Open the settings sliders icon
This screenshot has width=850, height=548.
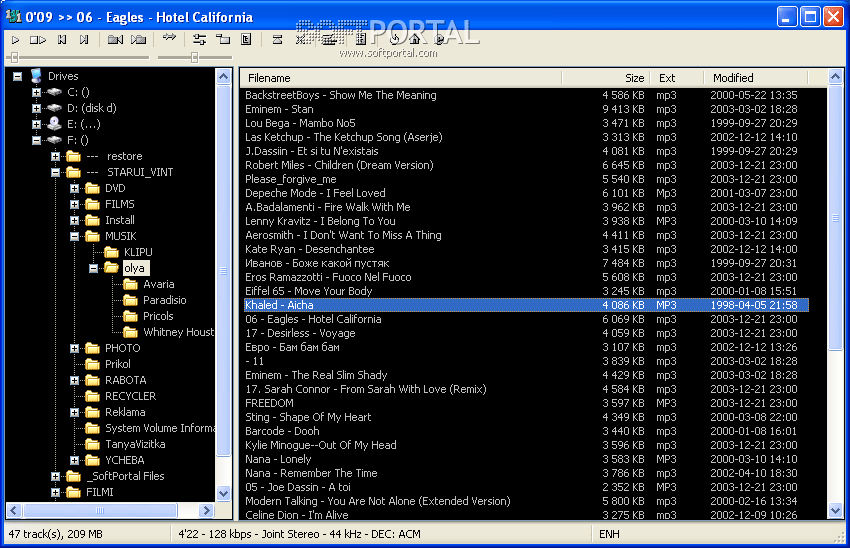(199, 40)
